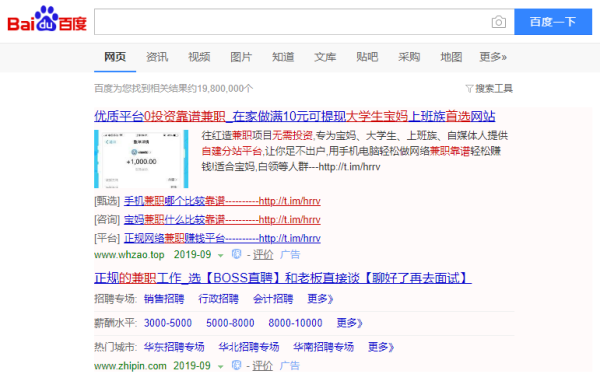Image resolution: width=600 pixels, height=381 pixels.
Task: Open link 正规网络兼职赚钱平台
Action: (x=222, y=238)
